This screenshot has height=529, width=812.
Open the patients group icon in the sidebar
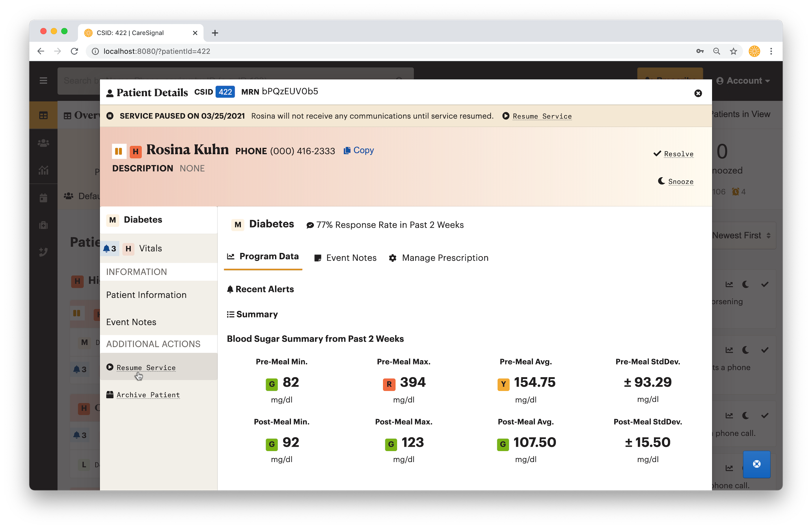43,143
